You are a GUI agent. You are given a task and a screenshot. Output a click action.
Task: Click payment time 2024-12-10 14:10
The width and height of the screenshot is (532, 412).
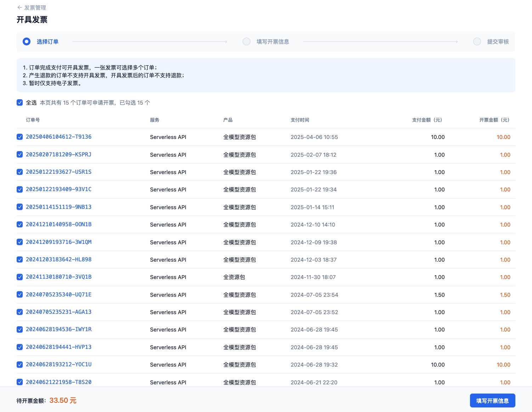point(313,225)
